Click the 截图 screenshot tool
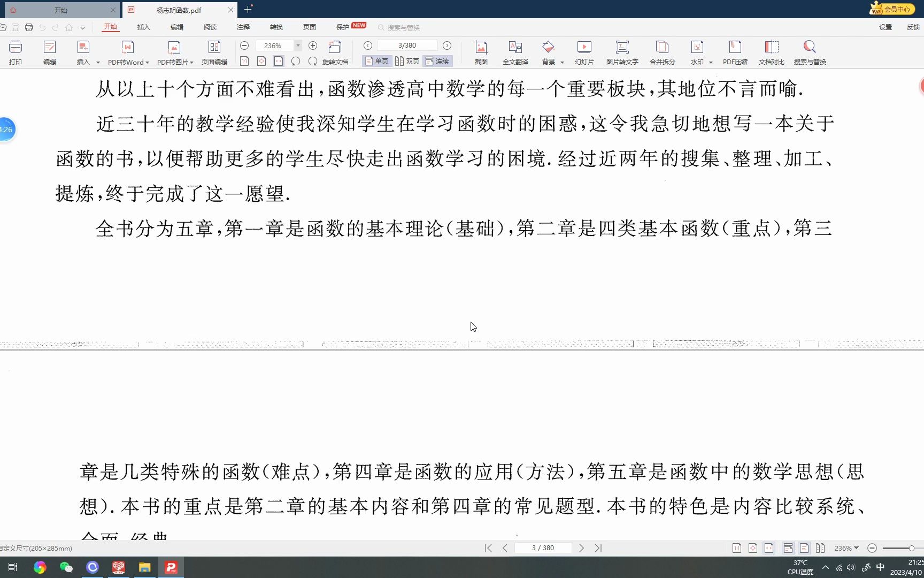 pyautogui.click(x=481, y=52)
